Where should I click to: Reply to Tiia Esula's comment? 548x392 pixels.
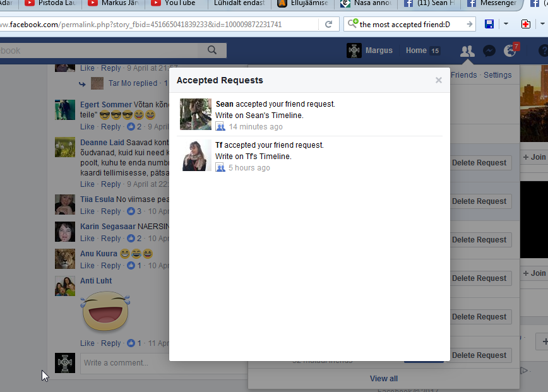pos(110,211)
